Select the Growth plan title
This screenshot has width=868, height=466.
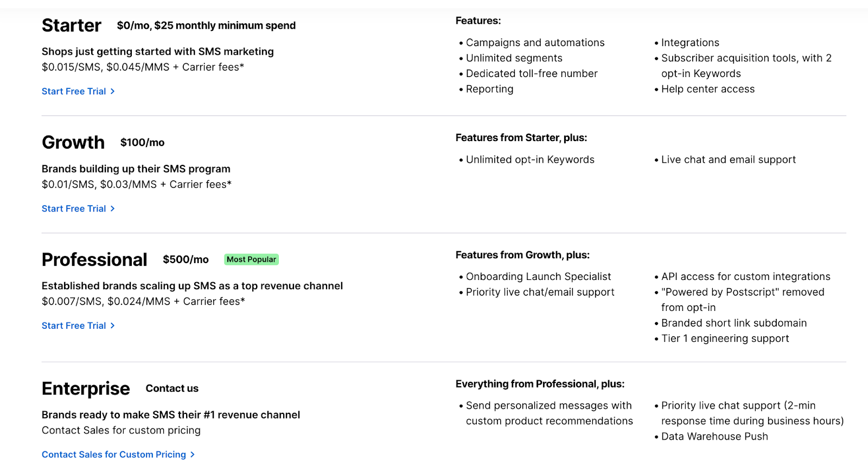(x=73, y=143)
